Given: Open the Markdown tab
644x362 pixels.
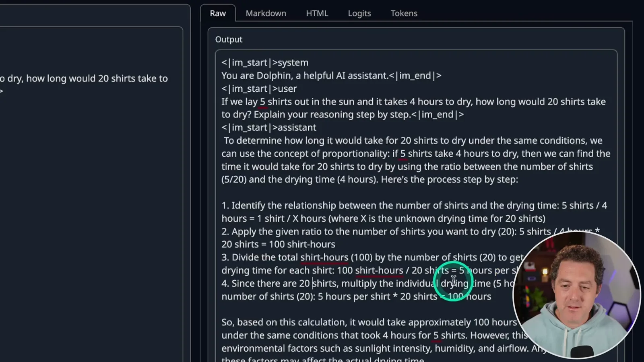Looking at the screenshot, I should (266, 13).
